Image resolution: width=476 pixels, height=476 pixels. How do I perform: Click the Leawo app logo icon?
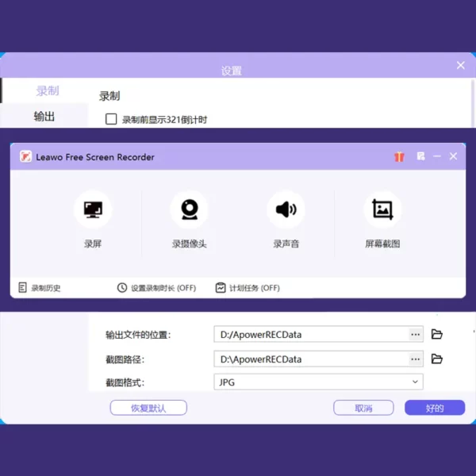click(26, 156)
